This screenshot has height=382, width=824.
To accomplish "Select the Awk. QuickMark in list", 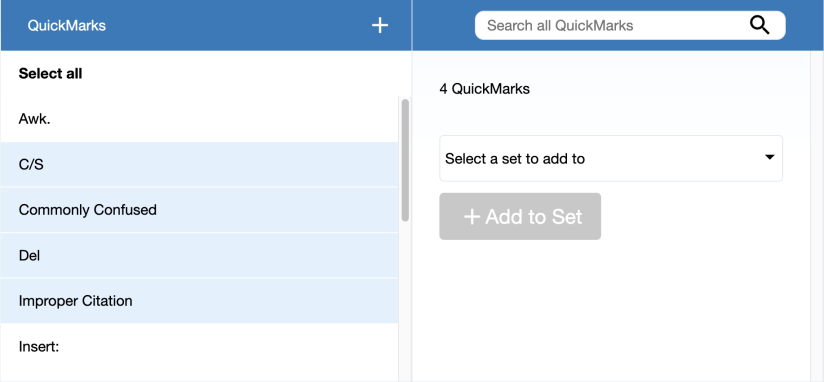I will (x=199, y=119).
